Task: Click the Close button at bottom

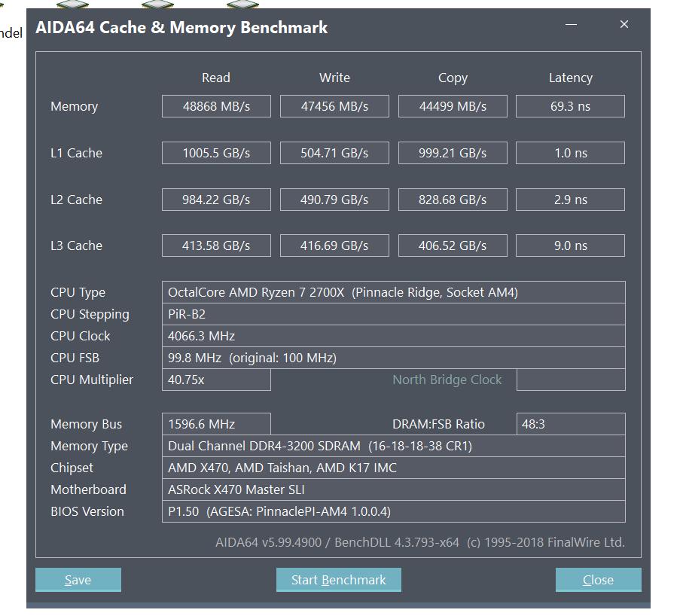Action: tap(598, 580)
